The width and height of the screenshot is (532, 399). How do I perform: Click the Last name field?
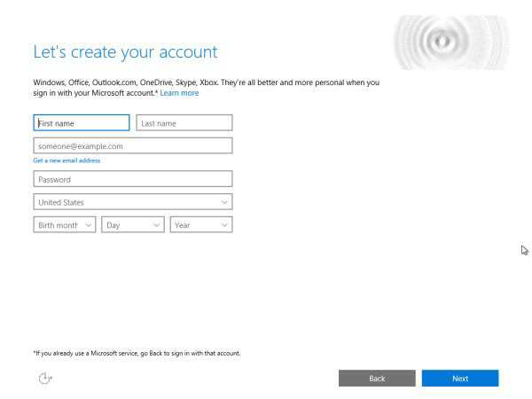tap(184, 123)
